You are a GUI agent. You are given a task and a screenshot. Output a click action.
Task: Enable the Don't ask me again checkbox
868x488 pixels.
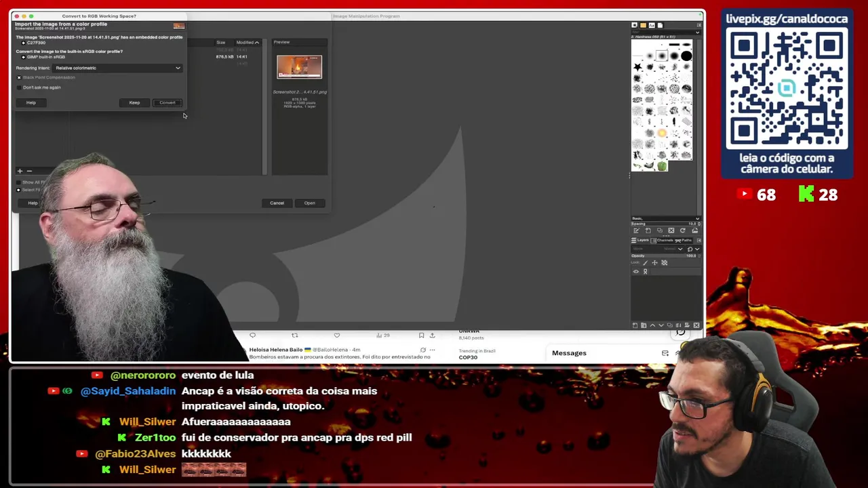tap(19, 87)
